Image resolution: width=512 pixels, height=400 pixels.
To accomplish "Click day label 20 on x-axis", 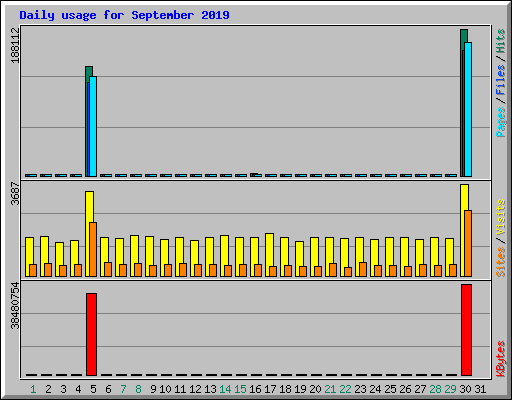I will click(x=315, y=389).
